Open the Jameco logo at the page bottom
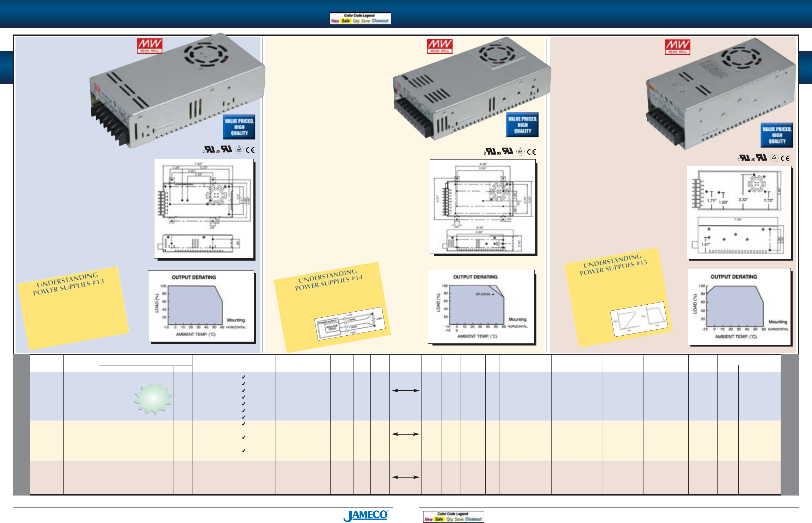The height and width of the screenshot is (523, 812). coord(366,516)
